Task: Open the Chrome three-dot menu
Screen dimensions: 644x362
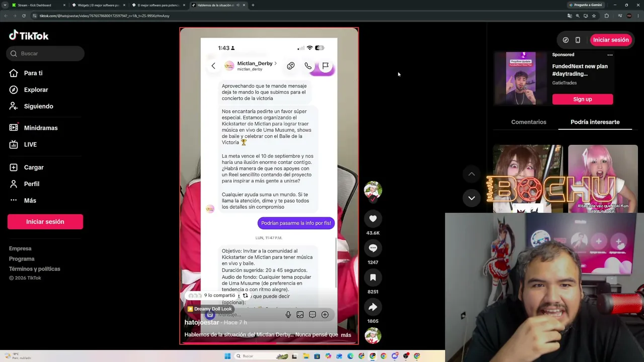Action: [x=637, y=16]
